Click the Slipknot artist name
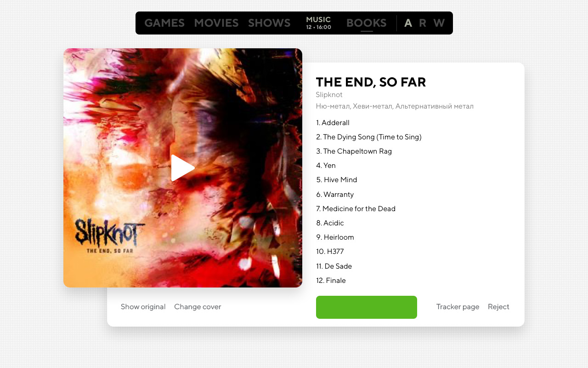The height and width of the screenshot is (368, 588). [329, 95]
